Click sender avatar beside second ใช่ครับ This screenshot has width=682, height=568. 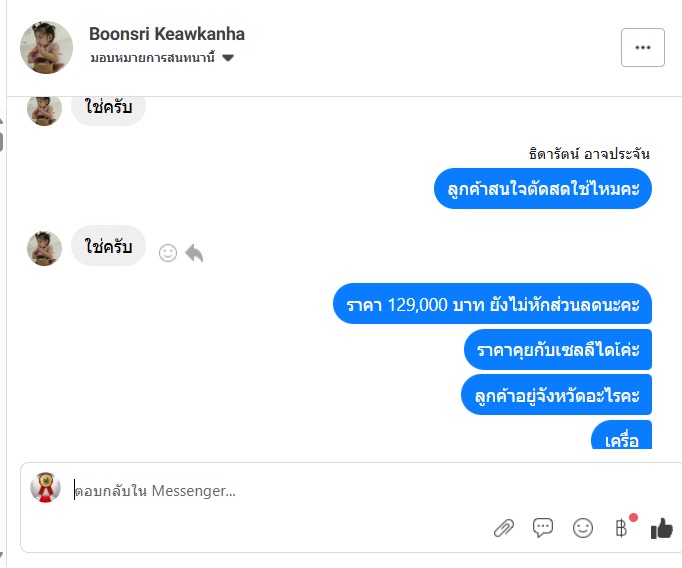[x=44, y=247]
